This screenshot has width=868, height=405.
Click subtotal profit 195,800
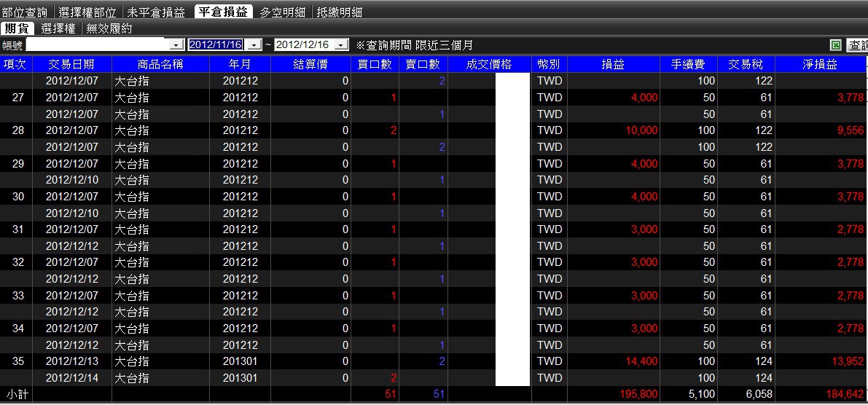coord(638,395)
